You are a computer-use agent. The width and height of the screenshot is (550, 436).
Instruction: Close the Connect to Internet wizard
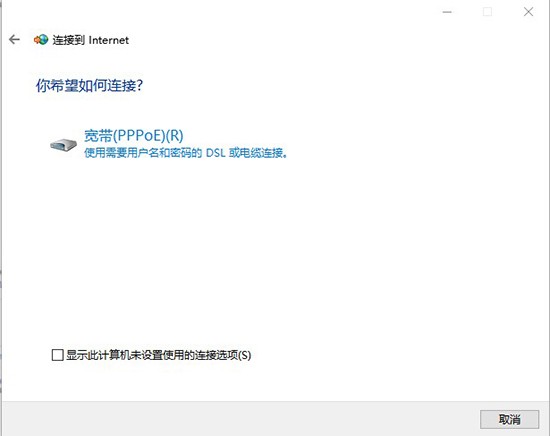click(528, 12)
